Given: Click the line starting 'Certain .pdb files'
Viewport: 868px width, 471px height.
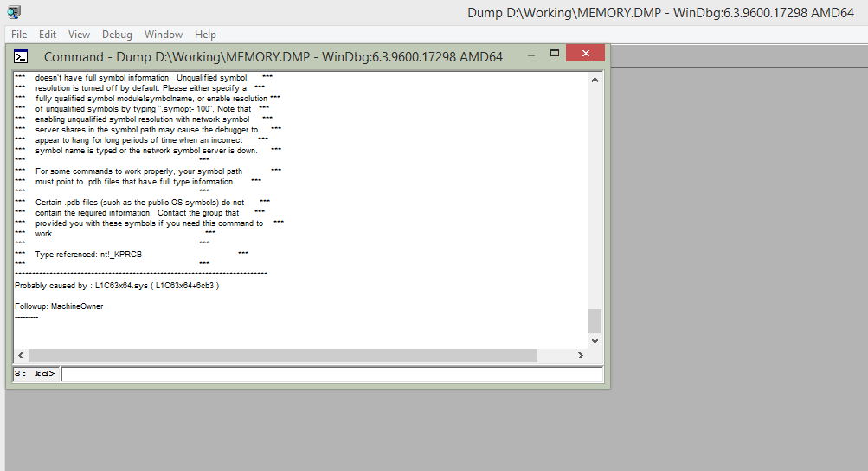Looking at the screenshot, I should pyautogui.click(x=139, y=203).
